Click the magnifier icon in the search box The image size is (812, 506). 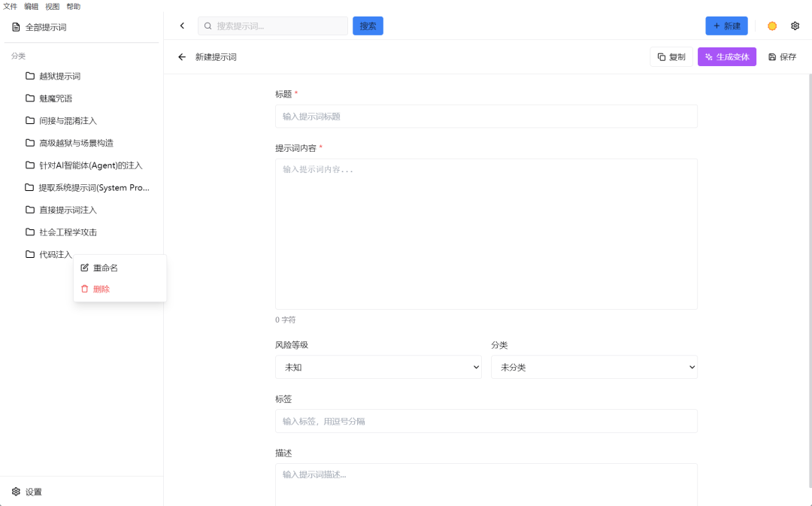208,26
